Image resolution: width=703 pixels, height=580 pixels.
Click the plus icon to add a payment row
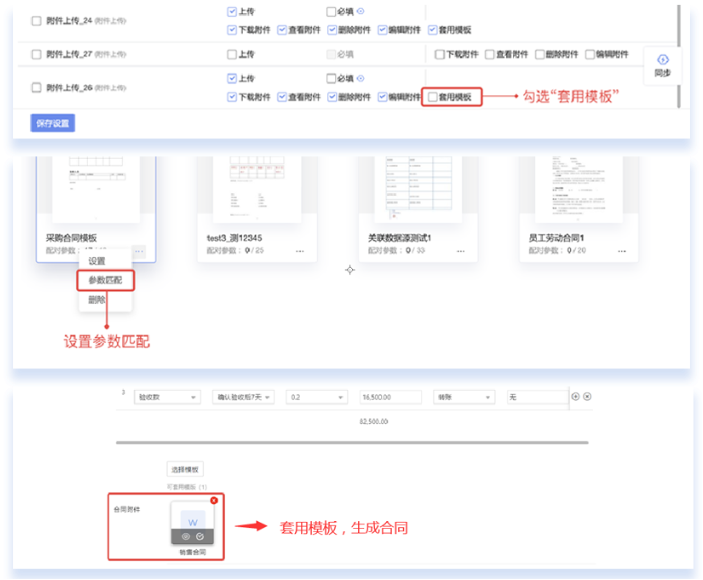(575, 397)
